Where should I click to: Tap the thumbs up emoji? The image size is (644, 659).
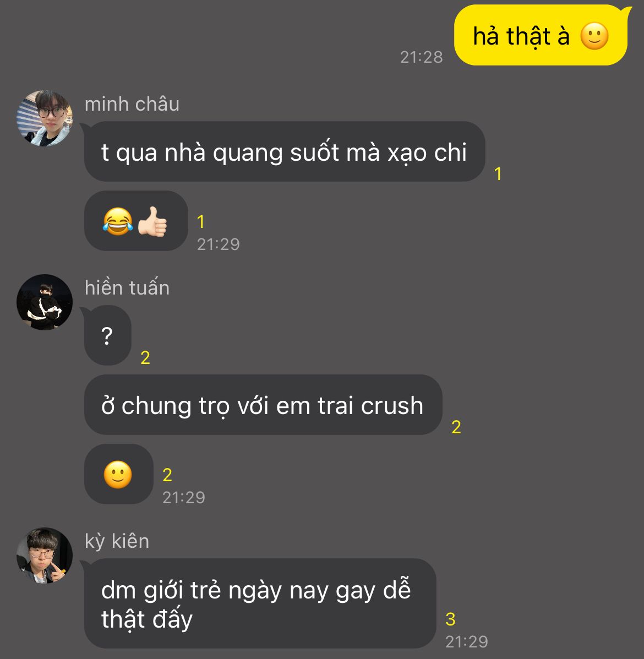coord(152,221)
